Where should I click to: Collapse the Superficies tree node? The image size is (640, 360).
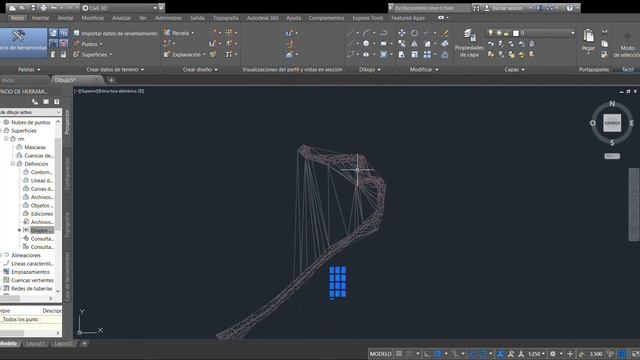[1, 131]
